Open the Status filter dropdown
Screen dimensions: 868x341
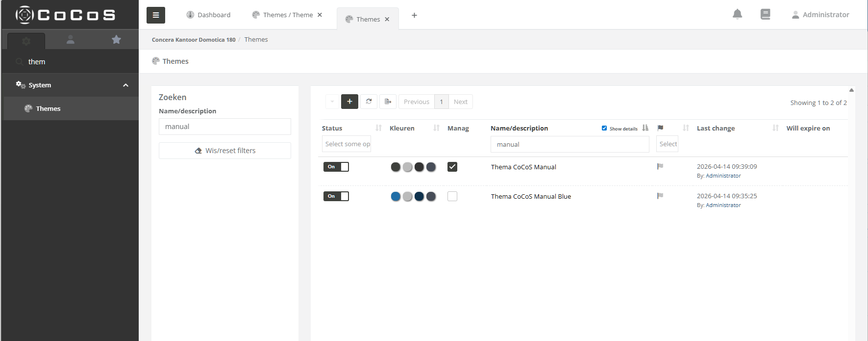[x=347, y=144]
